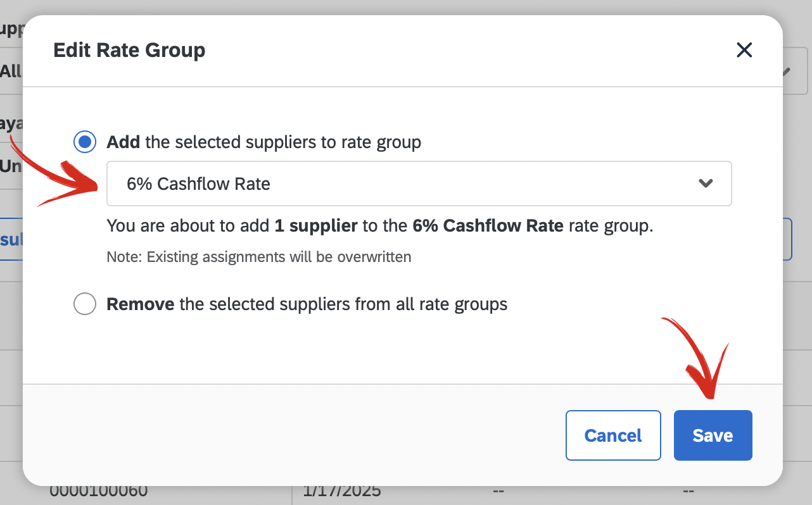Click the 'Add the selected suppliers' label
Screen dimensions: 812x505
[x=263, y=142]
